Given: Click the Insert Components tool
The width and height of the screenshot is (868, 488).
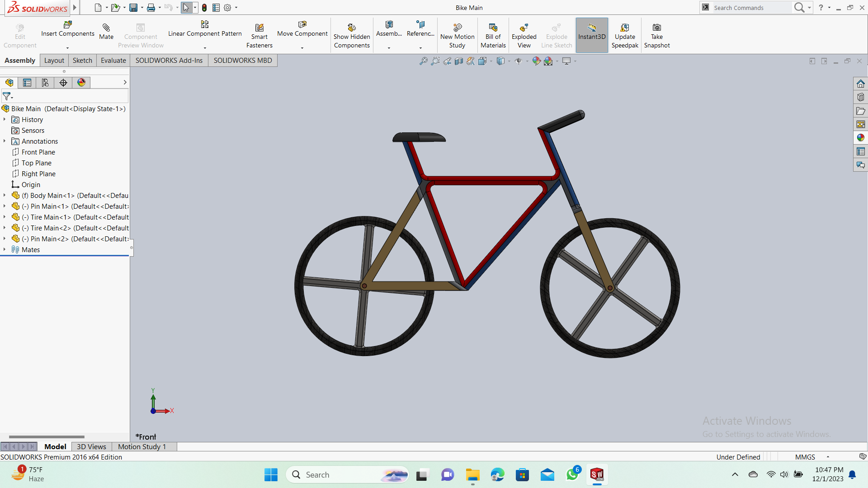Looking at the screenshot, I should pos(68,29).
